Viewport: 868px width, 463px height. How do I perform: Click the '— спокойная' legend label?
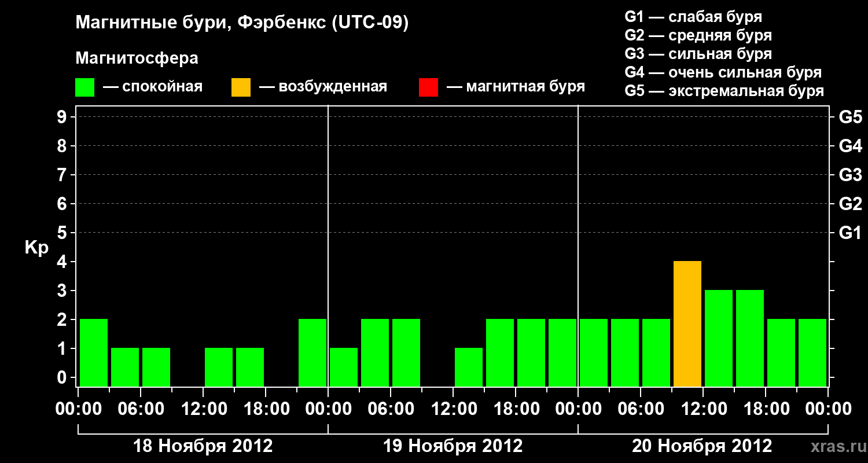pyautogui.click(x=153, y=87)
